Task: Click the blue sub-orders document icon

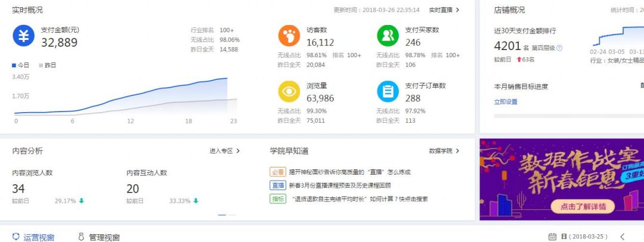Action: (388, 91)
